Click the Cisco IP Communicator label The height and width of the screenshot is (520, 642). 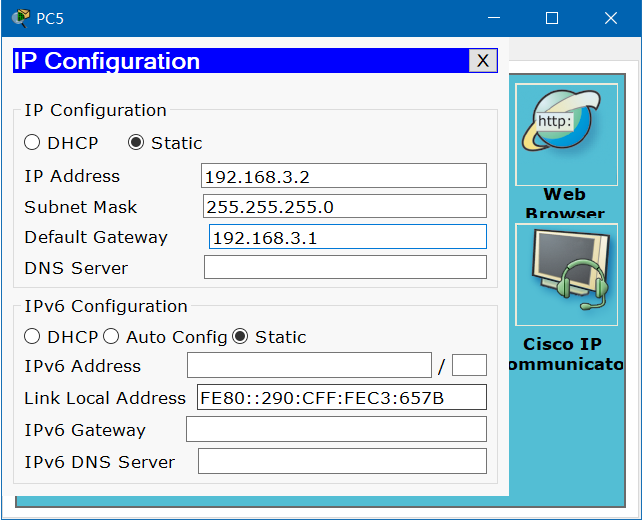click(565, 354)
